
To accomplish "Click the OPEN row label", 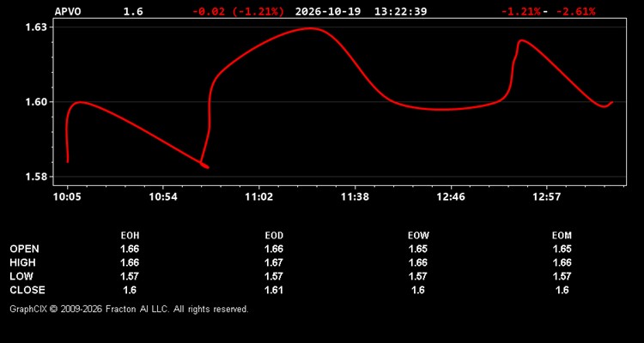I will tap(25, 249).
